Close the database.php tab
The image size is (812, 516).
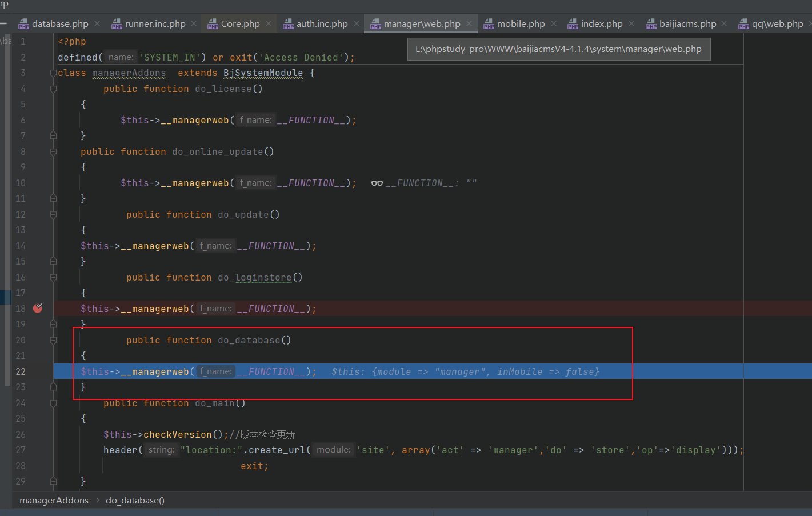tap(97, 23)
